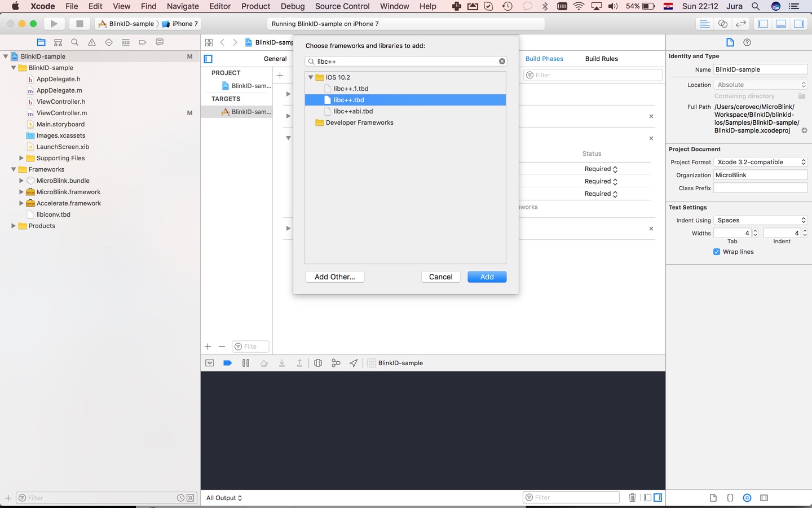Open the Product menu
Screen dimensions: 812x508
pyautogui.click(x=256, y=6)
